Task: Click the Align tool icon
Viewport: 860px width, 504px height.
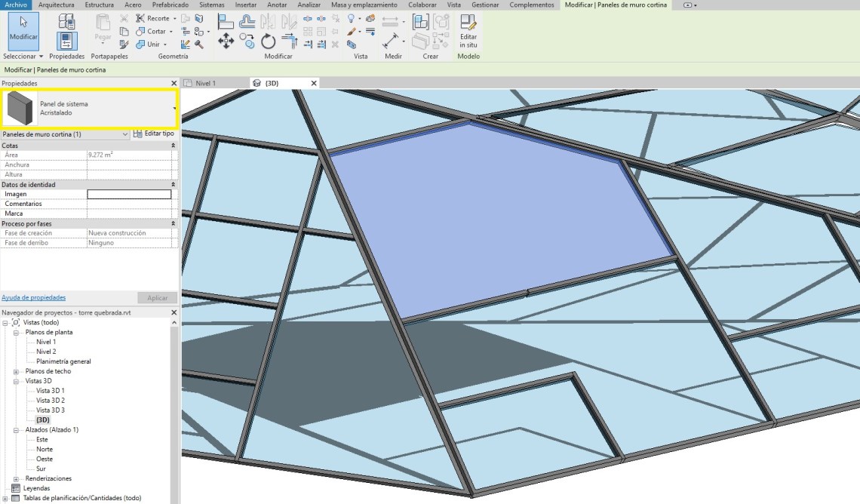Action: [226, 21]
